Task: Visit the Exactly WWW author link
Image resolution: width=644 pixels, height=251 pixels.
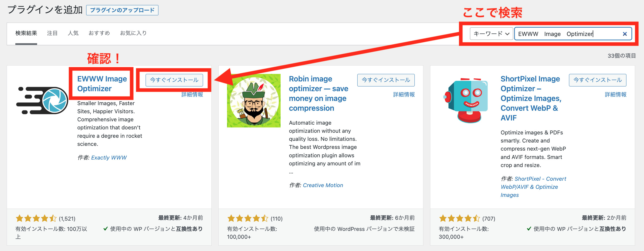Action: (109, 158)
